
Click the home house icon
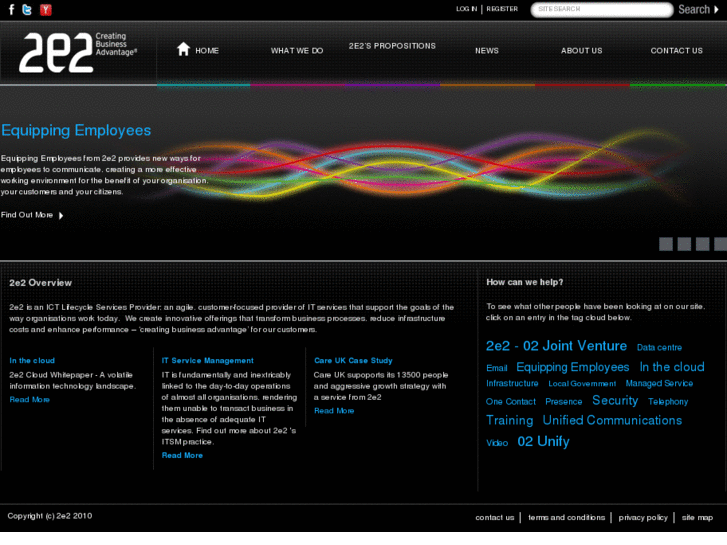point(184,49)
